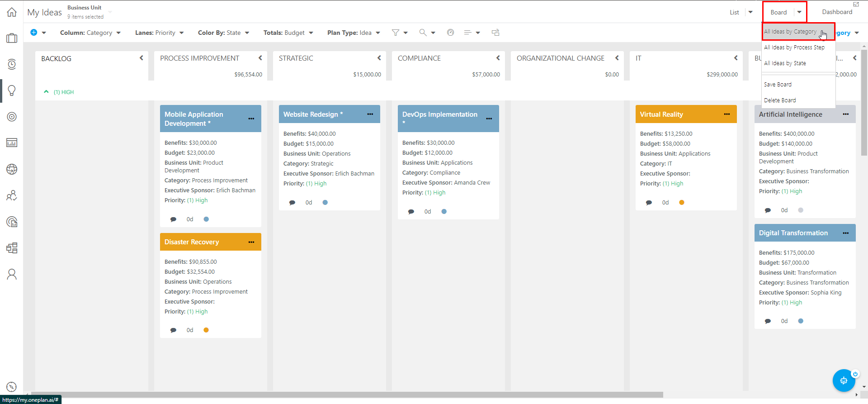868x404 pixels.
Task: Collapse the Strategic column
Action: pos(379,58)
